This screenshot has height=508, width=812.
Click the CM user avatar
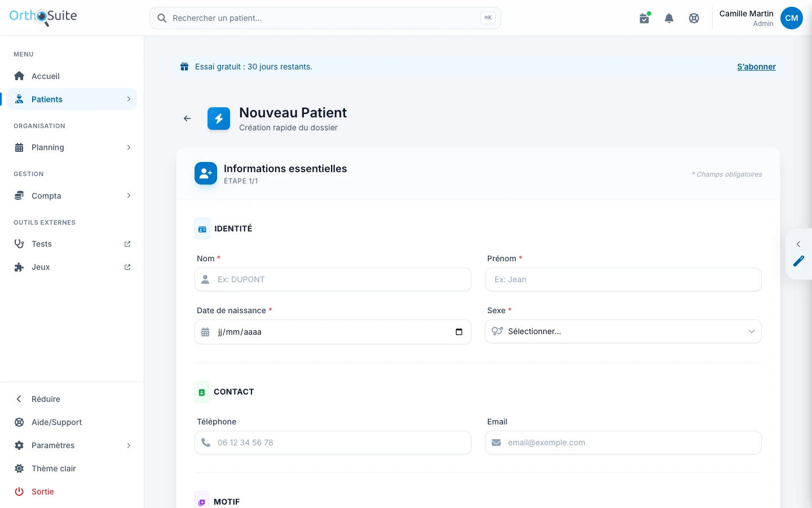tap(792, 18)
